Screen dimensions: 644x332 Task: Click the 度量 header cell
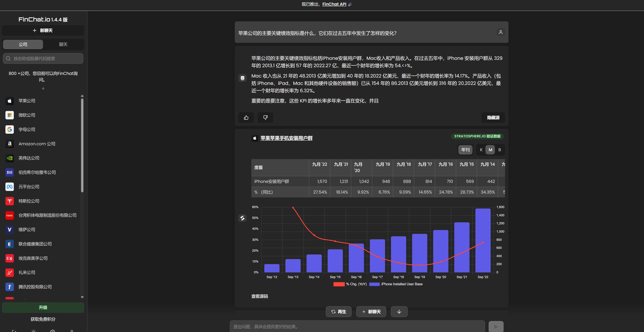[280, 167]
